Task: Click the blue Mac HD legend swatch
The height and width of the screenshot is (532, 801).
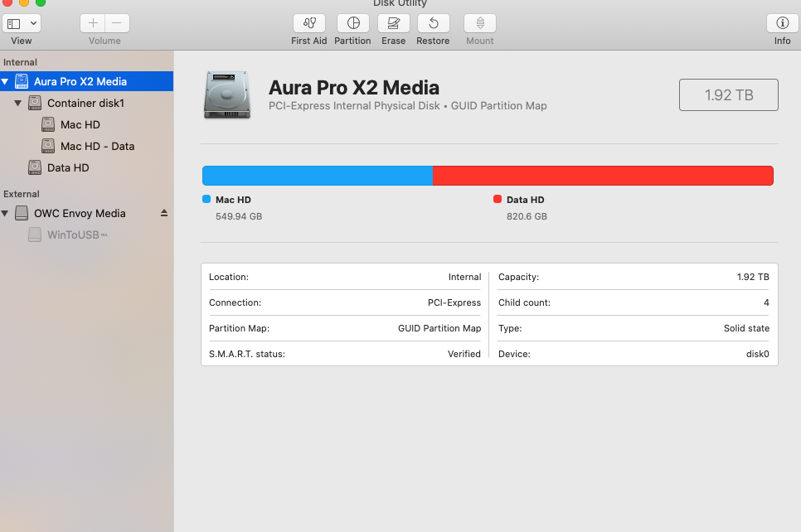Action: click(206, 199)
